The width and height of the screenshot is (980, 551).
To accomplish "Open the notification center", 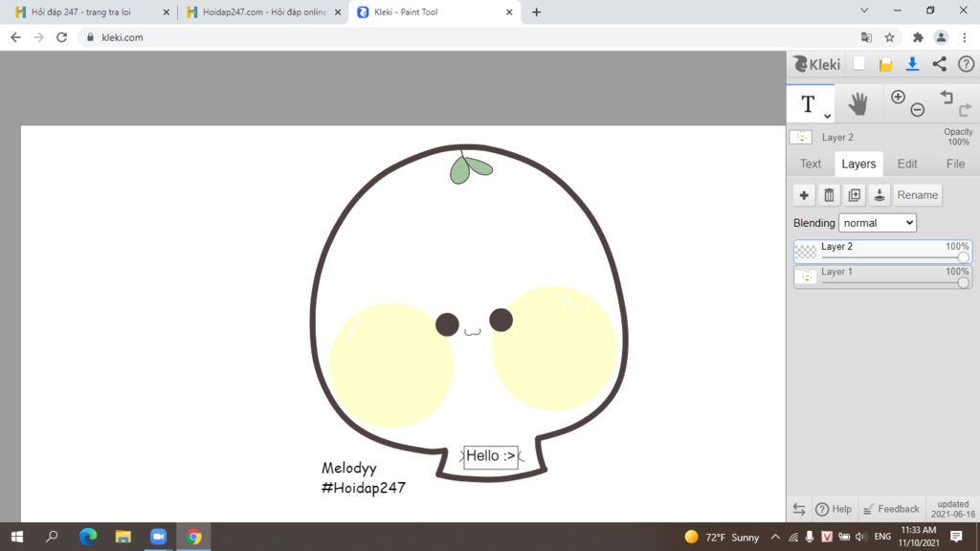I will tap(956, 537).
